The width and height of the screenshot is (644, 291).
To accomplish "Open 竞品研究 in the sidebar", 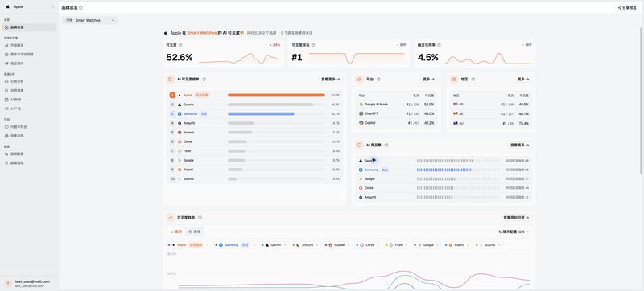I will [29, 64].
